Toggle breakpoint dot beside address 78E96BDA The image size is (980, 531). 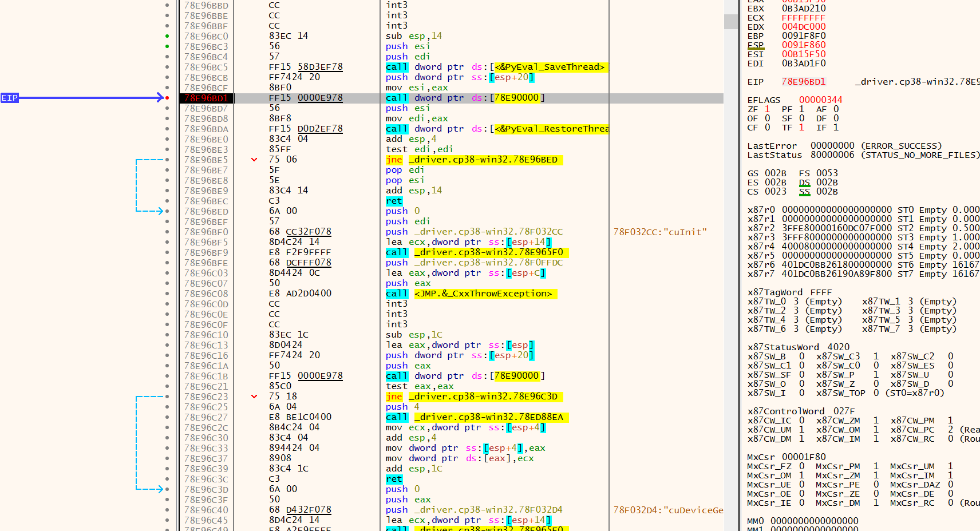pos(167,129)
